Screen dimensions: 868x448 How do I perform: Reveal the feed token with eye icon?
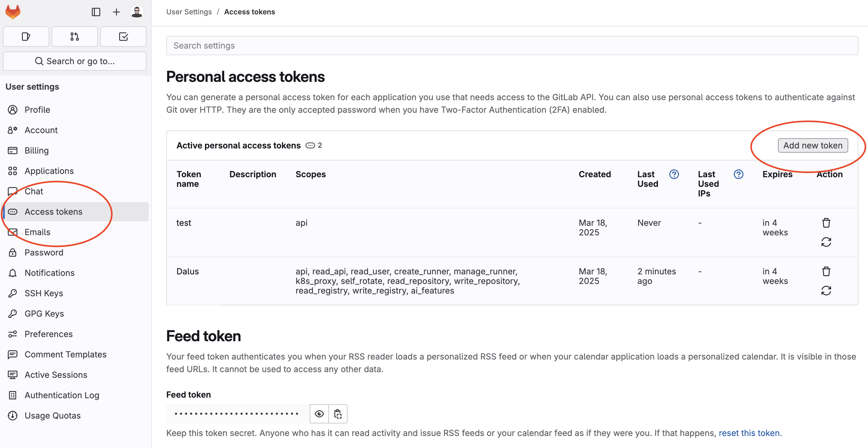tap(319, 414)
